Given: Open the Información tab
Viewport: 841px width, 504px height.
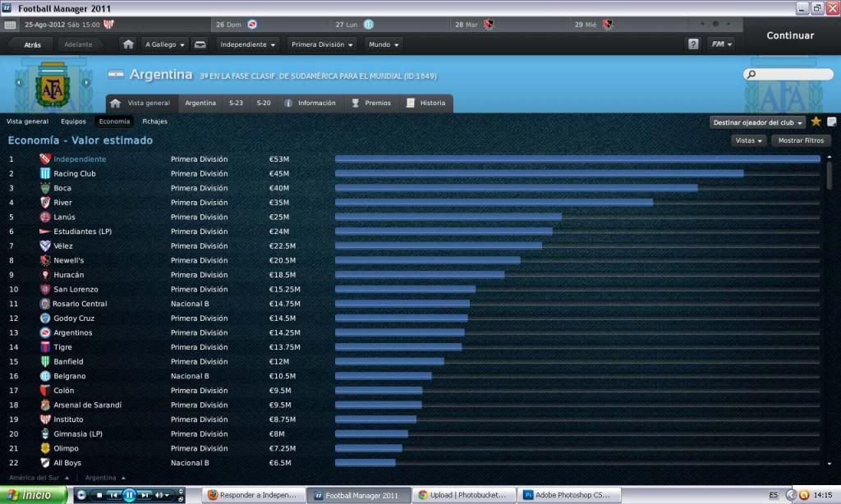Looking at the screenshot, I should pyautogui.click(x=310, y=103).
